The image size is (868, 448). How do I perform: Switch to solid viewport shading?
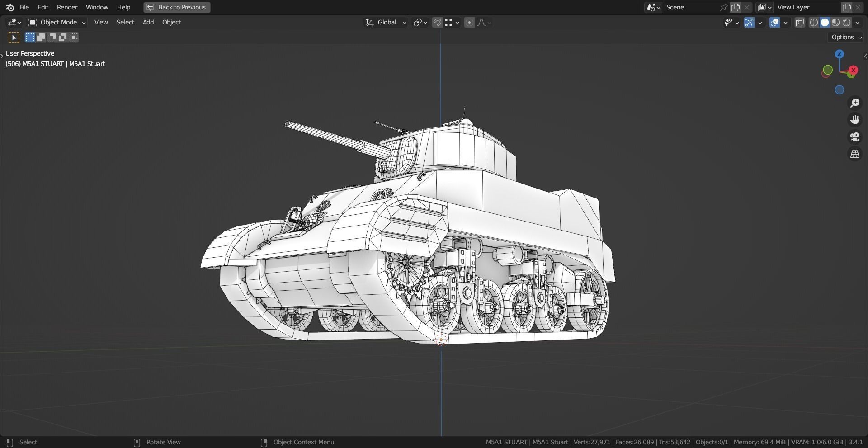coord(825,22)
